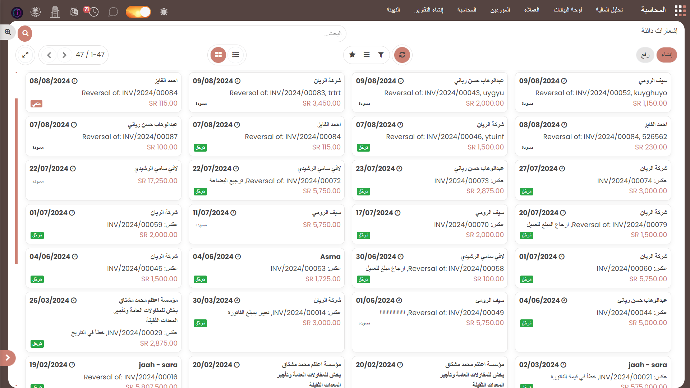690x388 pixels.
Task: Click the orange create button
Action: 667,55
